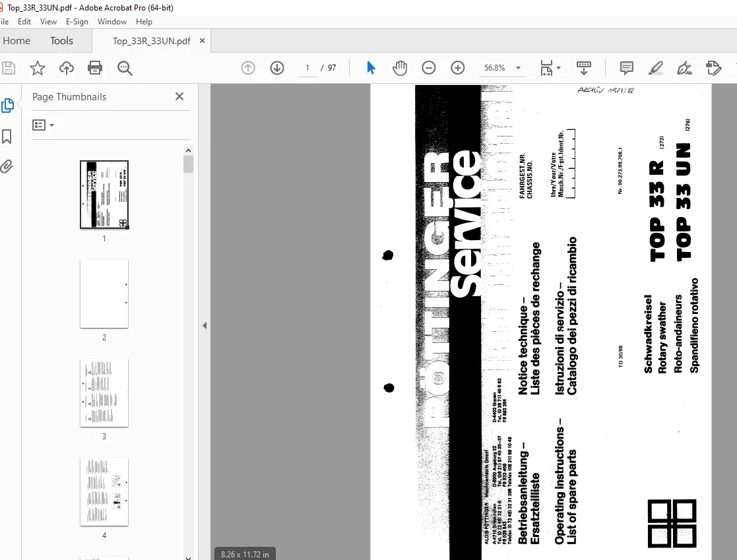The image size is (737, 560).
Task: Open the View menu
Action: (48, 22)
